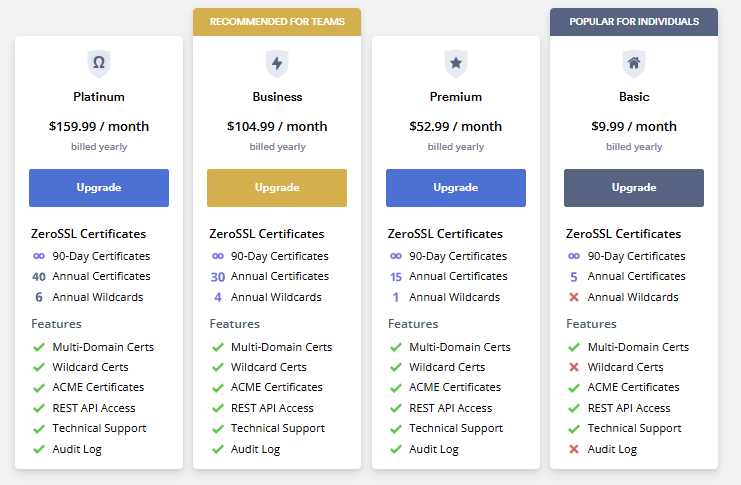Click the Recommended for Teams banner
This screenshot has width=741, height=485.
pyautogui.click(x=277, y=21)
